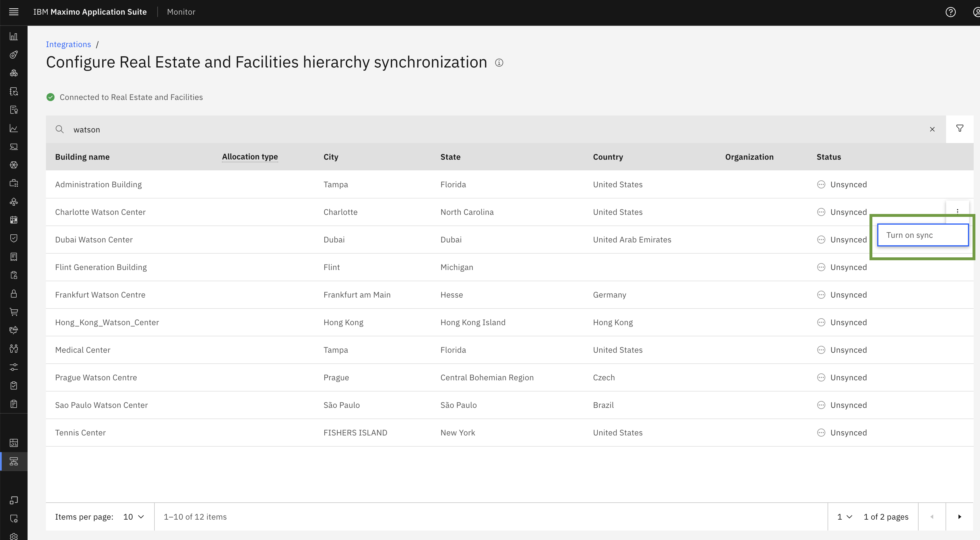The image size is (980, 540).
Task: Select the hierarchy tree sidebar icon
Action: click(14, 462)
